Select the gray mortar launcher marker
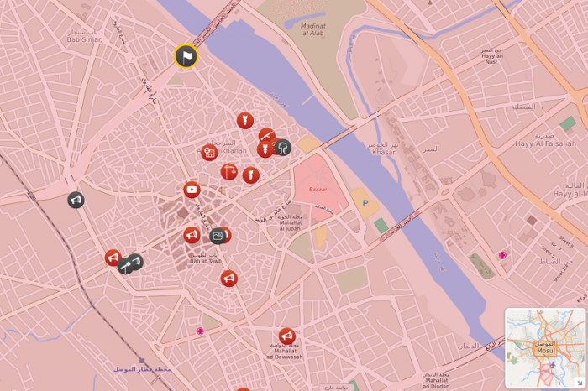 tap(126, 266)
